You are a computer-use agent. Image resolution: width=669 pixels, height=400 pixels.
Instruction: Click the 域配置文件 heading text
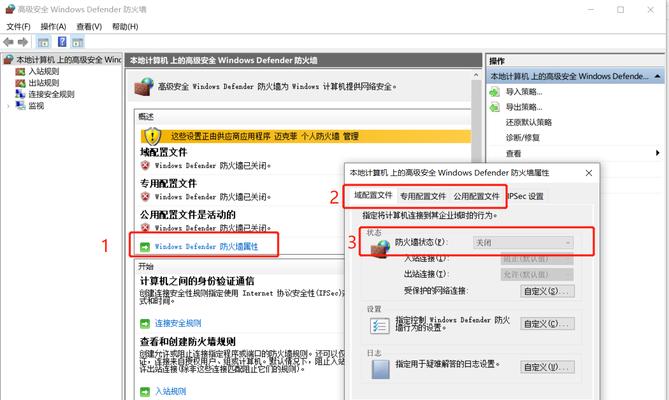pos(163,152)
